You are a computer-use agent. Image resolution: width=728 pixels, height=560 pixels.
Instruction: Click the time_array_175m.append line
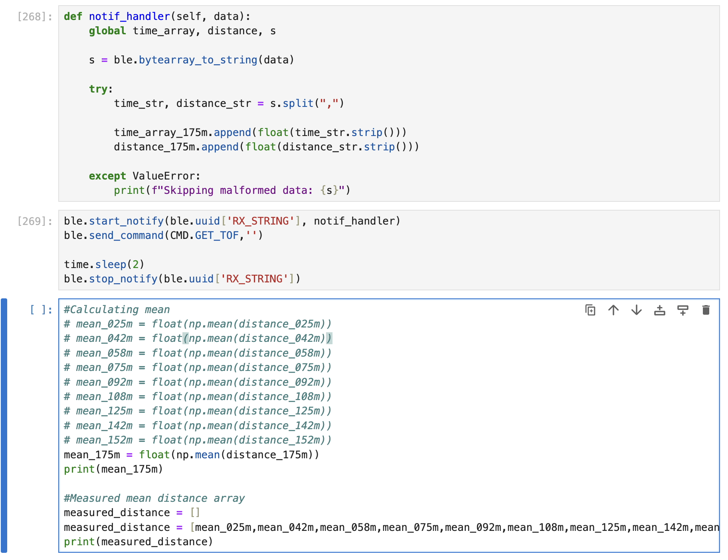[260, 132]
